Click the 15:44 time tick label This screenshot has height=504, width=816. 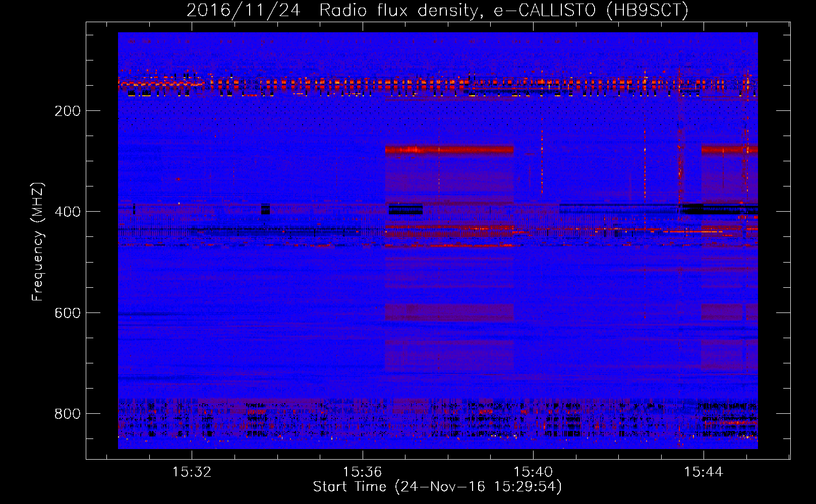(x=704, y=472)
